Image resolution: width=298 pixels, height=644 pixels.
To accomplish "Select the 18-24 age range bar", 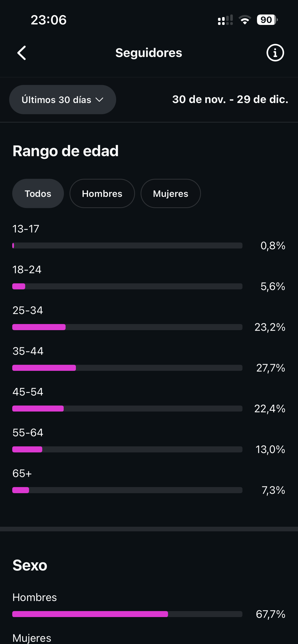I will click(127, 286).
